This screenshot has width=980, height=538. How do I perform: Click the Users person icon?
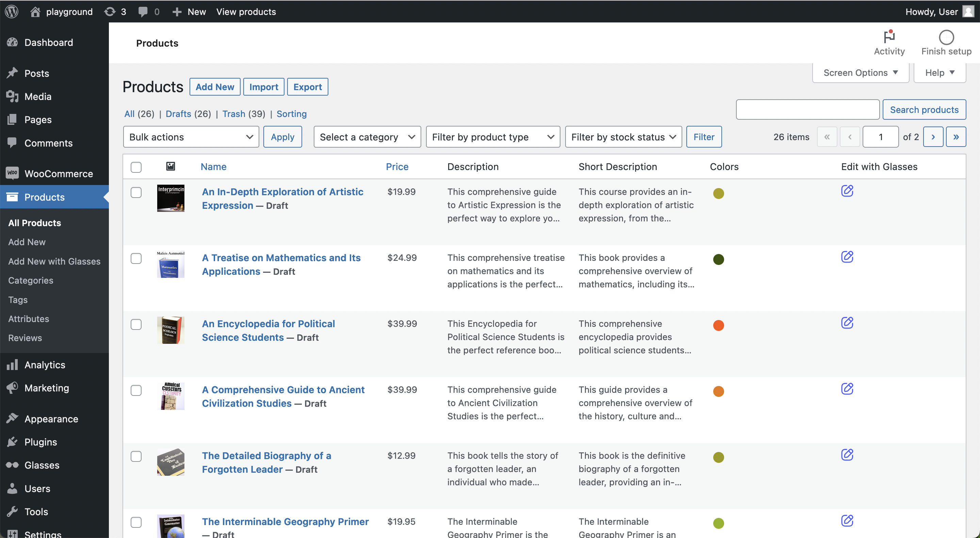12,488
